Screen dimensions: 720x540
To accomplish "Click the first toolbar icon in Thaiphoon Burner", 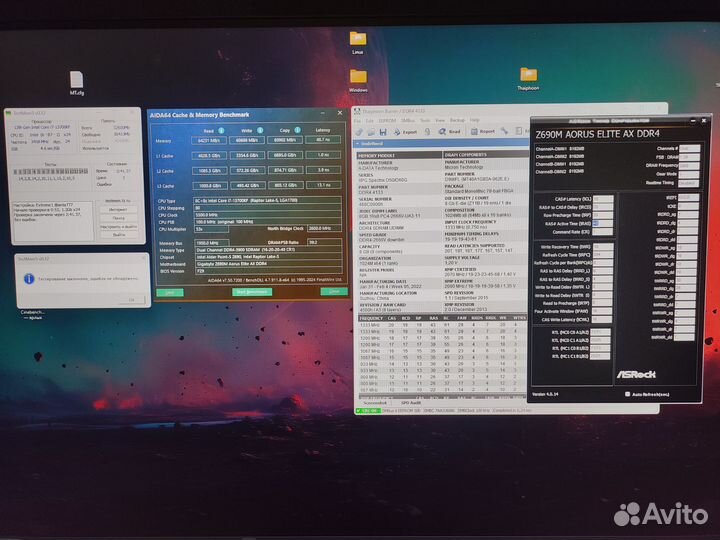I will 359,132.
